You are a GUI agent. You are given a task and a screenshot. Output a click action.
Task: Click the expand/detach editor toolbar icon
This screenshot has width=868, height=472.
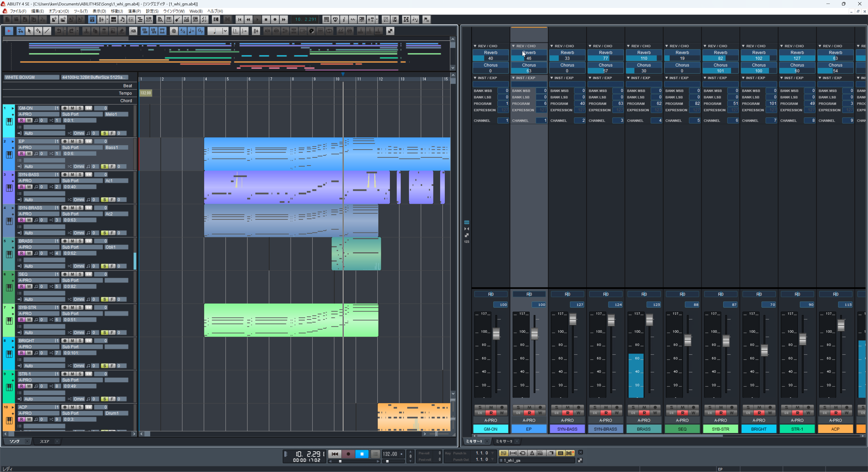pyautogui.click(x=390, y=31)
